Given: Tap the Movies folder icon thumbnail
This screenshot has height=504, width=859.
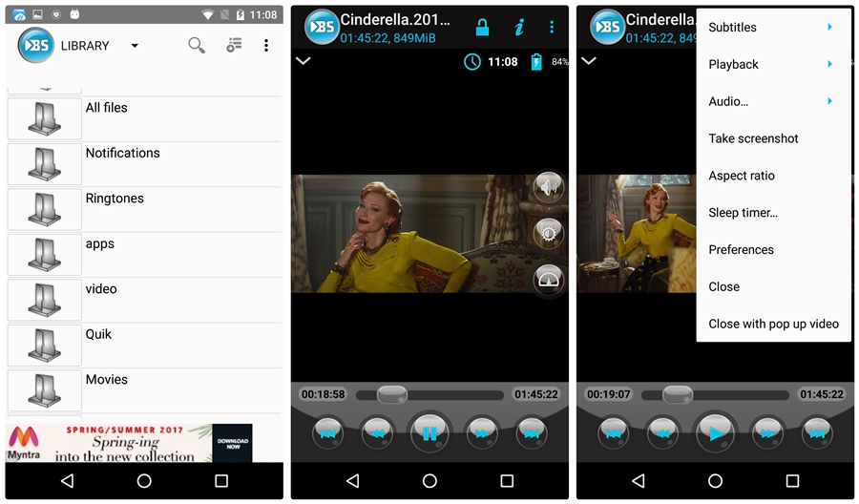Looking at the screenshot, I should pos(44,390).
